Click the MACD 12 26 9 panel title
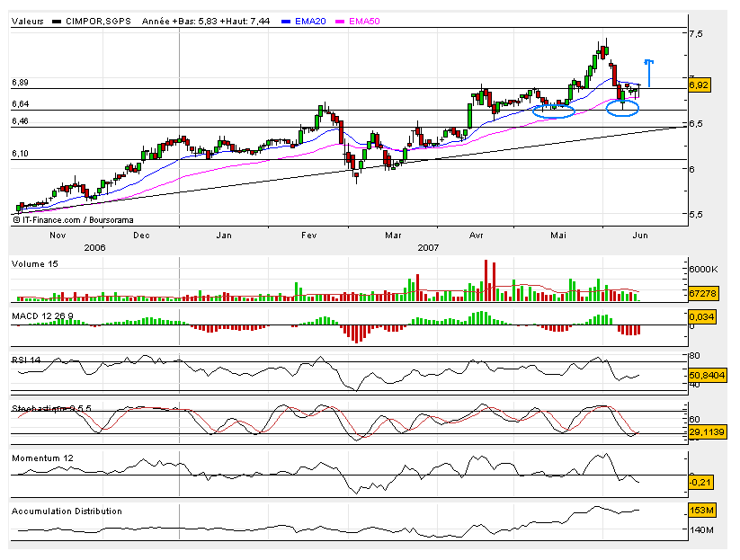 (x=42, y=316)
